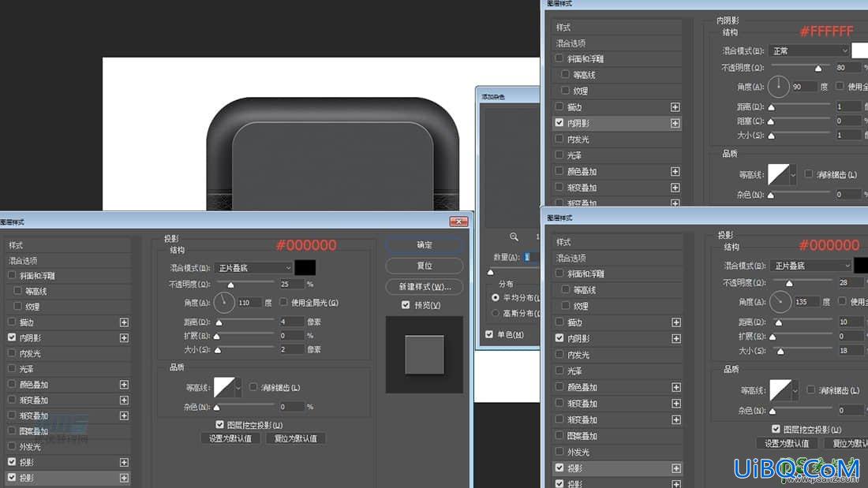The height and width of the screenshot is (488, 868).
Task: Open 混合模式 正常 dropdown in Inner Shadow dialog
Action: tap(809, 51)
